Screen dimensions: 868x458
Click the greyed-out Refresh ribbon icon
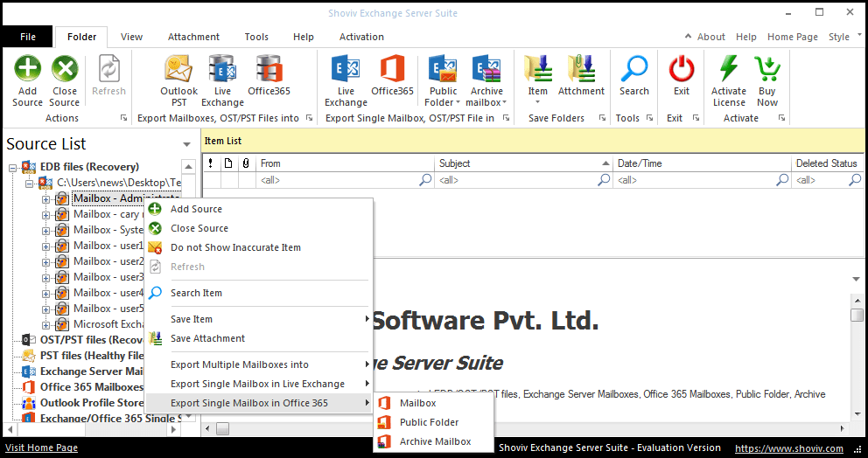coord(108,68)
